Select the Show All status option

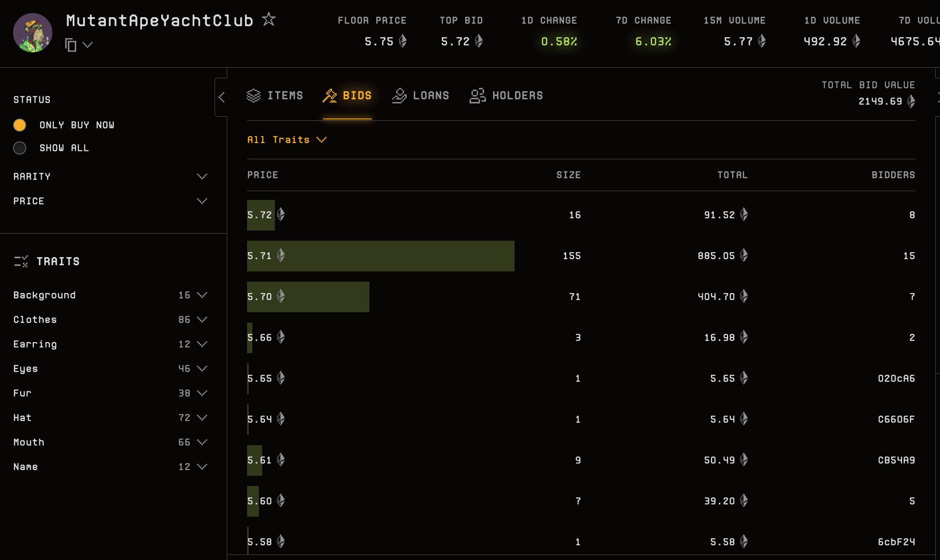pyautogui.click(x=20, y=148)
